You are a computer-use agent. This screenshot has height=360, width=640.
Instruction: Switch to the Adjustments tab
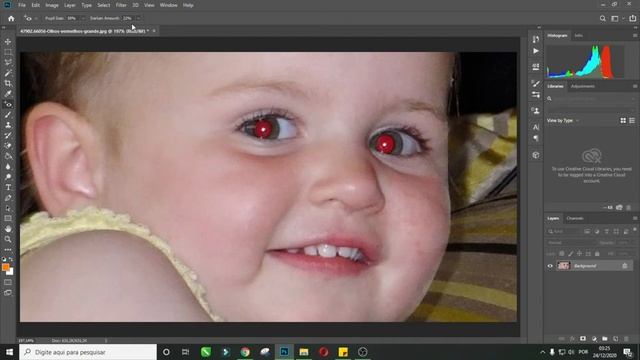click(582, 87)
